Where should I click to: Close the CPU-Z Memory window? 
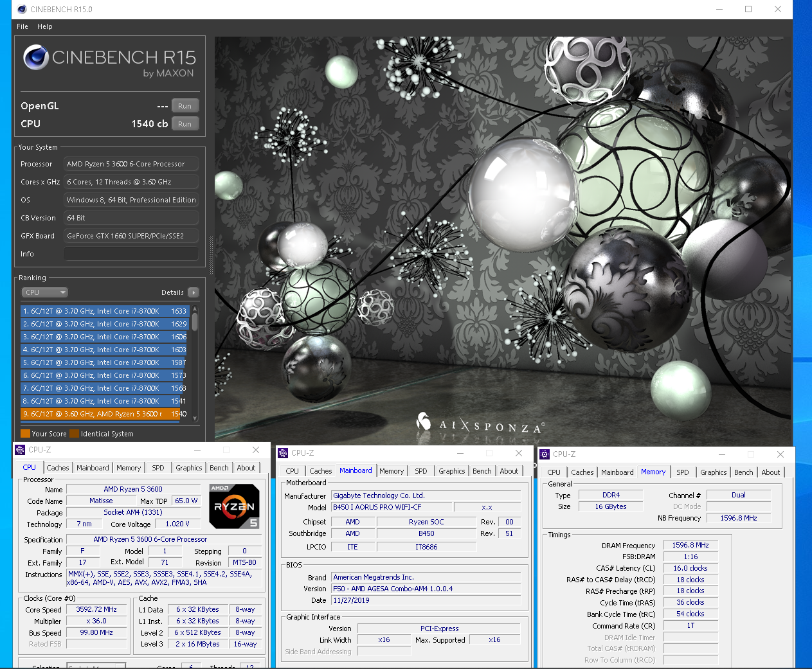[x=780, y=454]
